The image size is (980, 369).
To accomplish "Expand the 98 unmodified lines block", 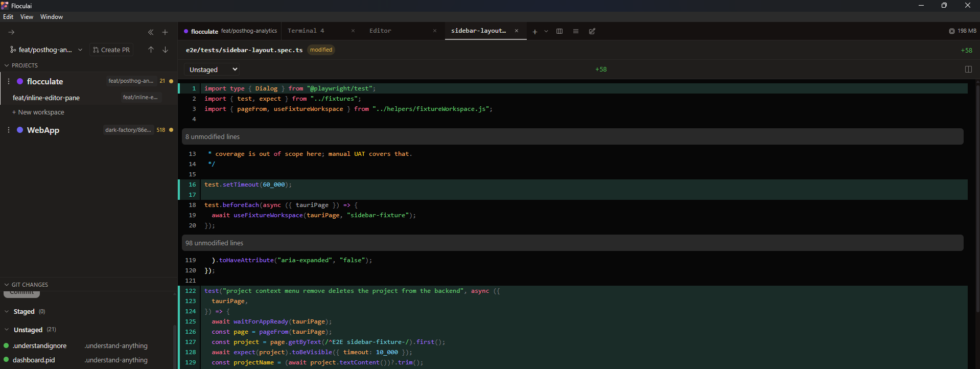I will pyautogui.click(x=573, y=243).
